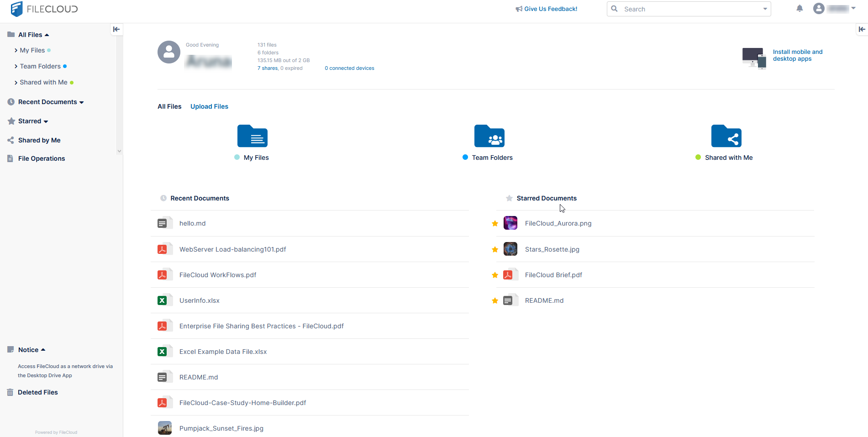Expand the My Files tree item
This screenshot has width=868, height=437.
click(x=16, y=50)
